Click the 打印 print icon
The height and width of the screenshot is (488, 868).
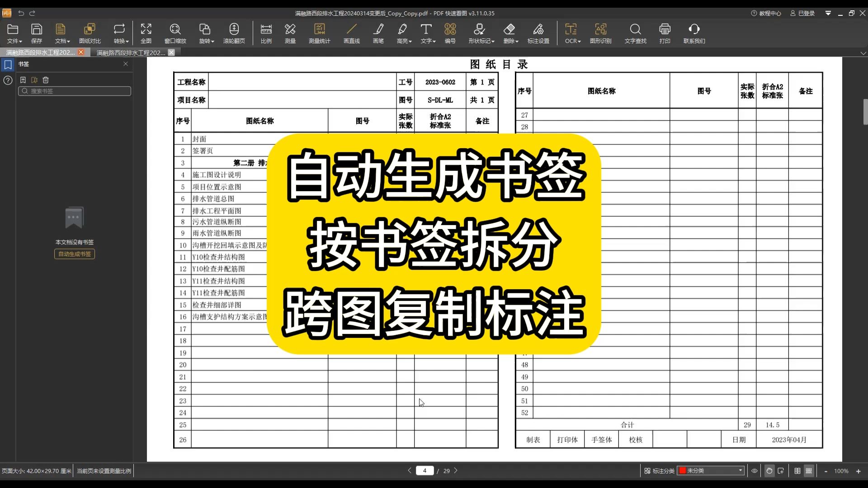[664, 33]
